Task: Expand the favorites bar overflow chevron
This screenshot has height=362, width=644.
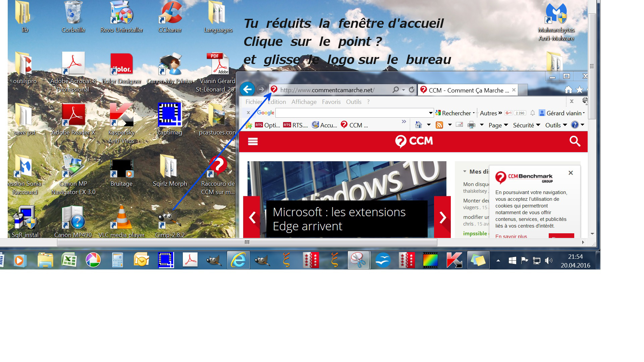Action: tap(404, 121)
